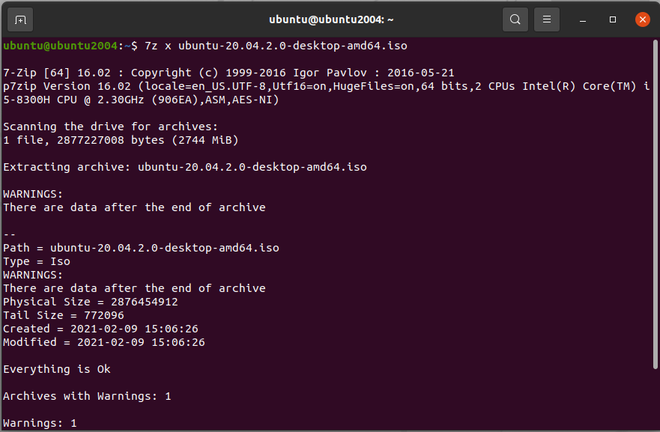Open a new terminal tab

point(21,19)
